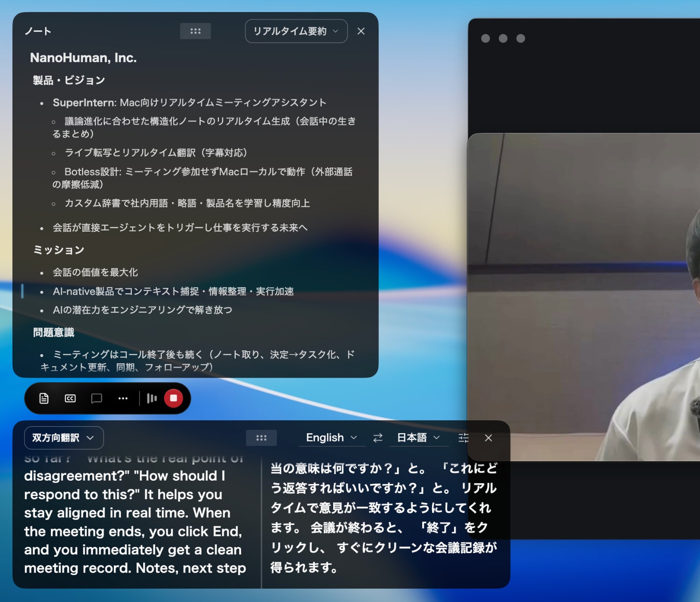Screen dimensions: 700x602
Task: Click the SuperIntern bullet line
Action: [189, 103]
